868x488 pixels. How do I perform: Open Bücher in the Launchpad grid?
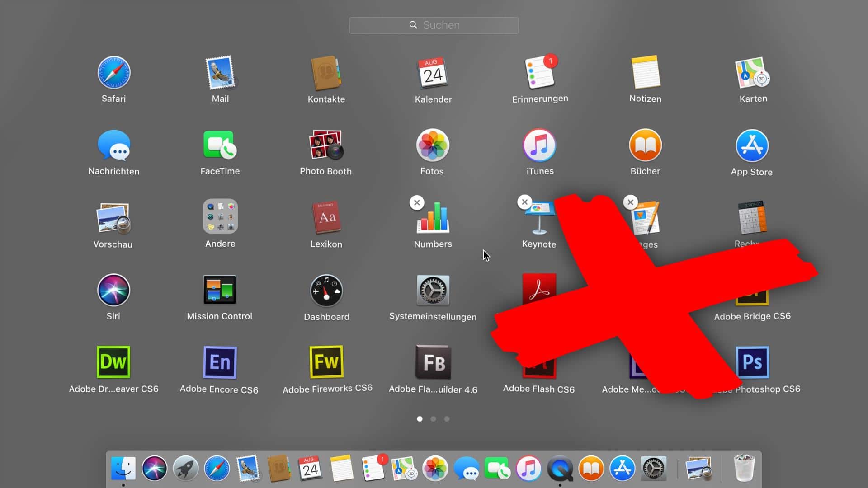(x=646, y=145)
